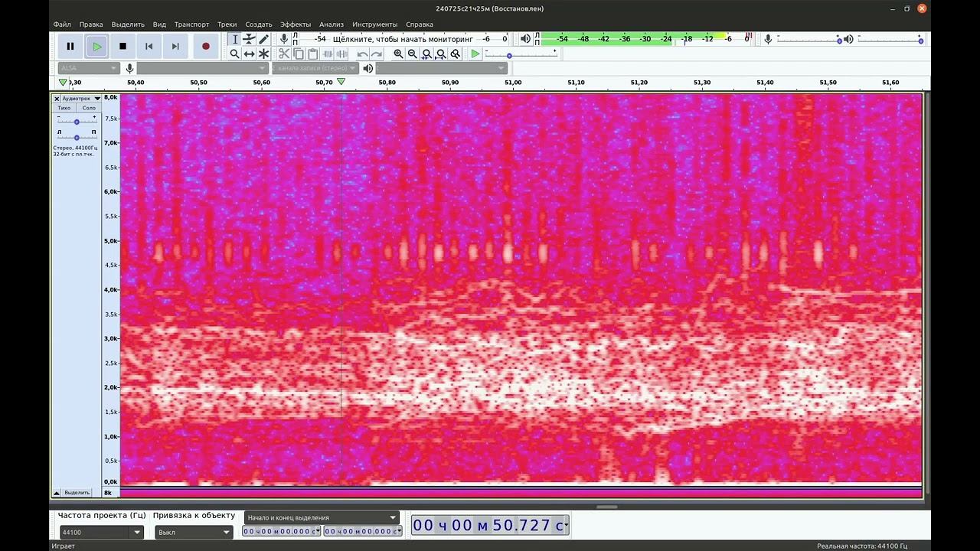Open the playback device dropdown
This screenshot has width=980, height=551.
click(x=441, y=68)
